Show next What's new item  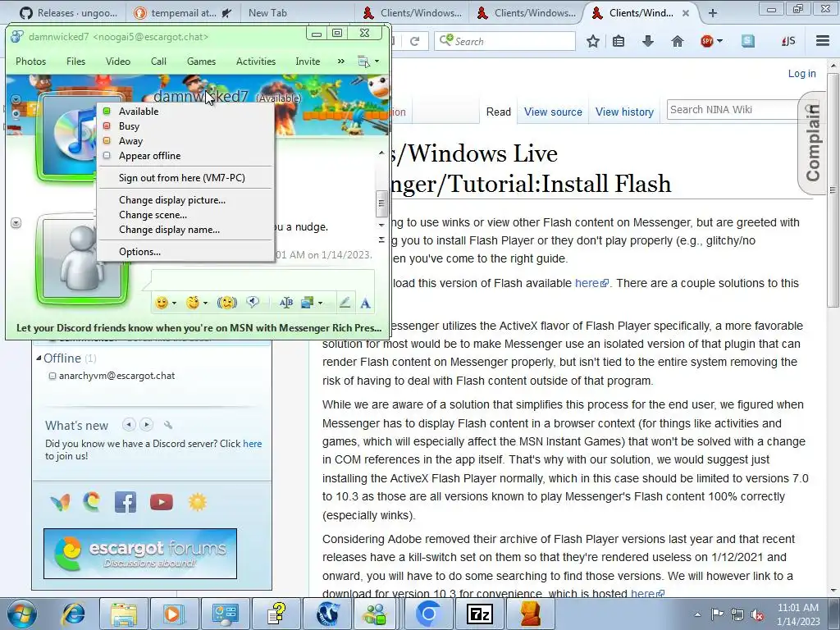[x=146, y=425]
